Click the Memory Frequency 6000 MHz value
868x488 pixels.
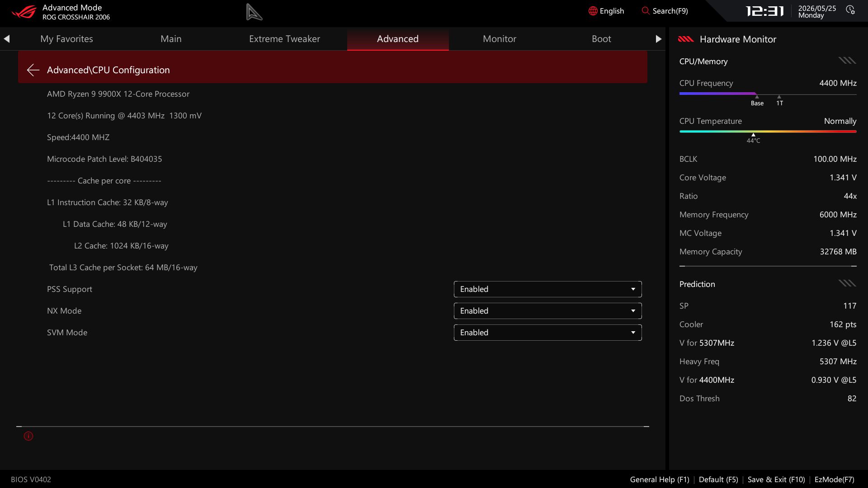838,215
